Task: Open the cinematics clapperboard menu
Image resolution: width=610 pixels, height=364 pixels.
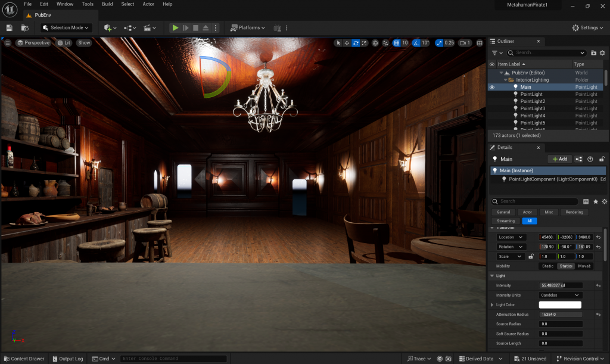Action: (150, 27)
